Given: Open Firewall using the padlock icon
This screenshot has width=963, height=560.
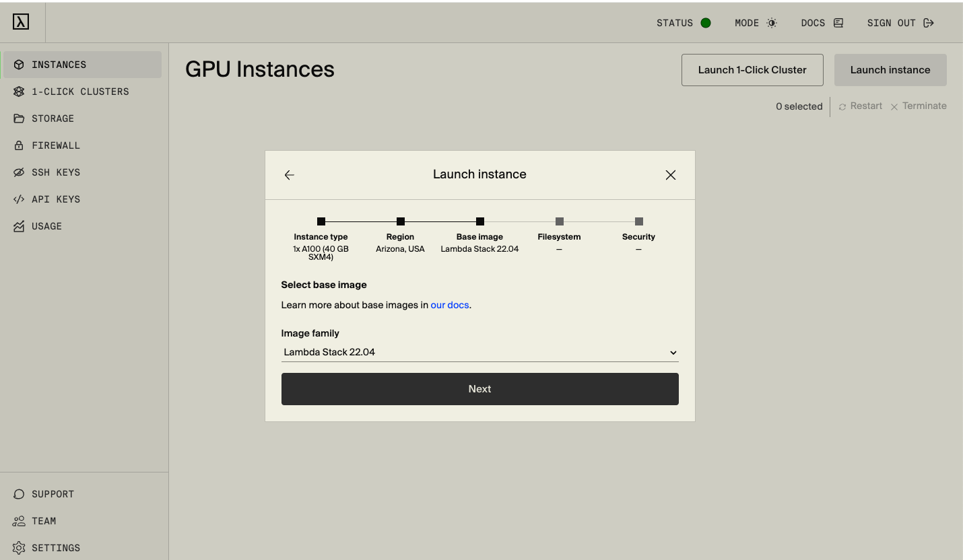Looking at the screenshot, I should click(x=19, y=145).
